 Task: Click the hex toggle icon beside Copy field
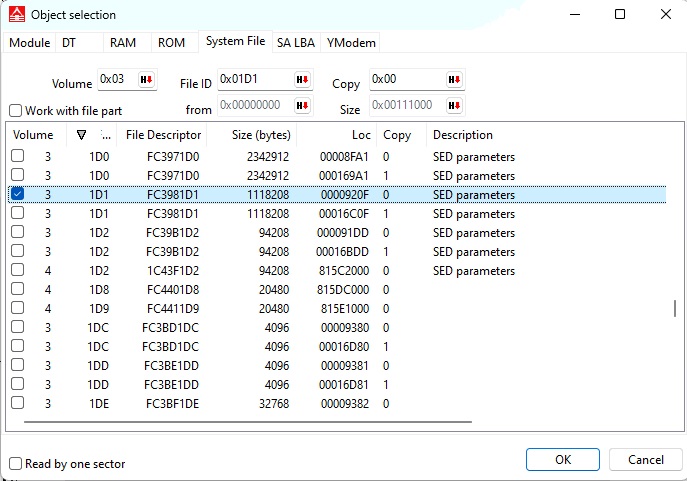pos(454,80)
